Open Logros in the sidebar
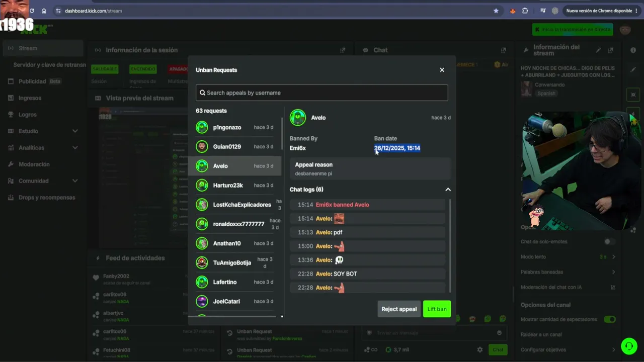Viewport: 644px width, 362px height. point(28,115)
